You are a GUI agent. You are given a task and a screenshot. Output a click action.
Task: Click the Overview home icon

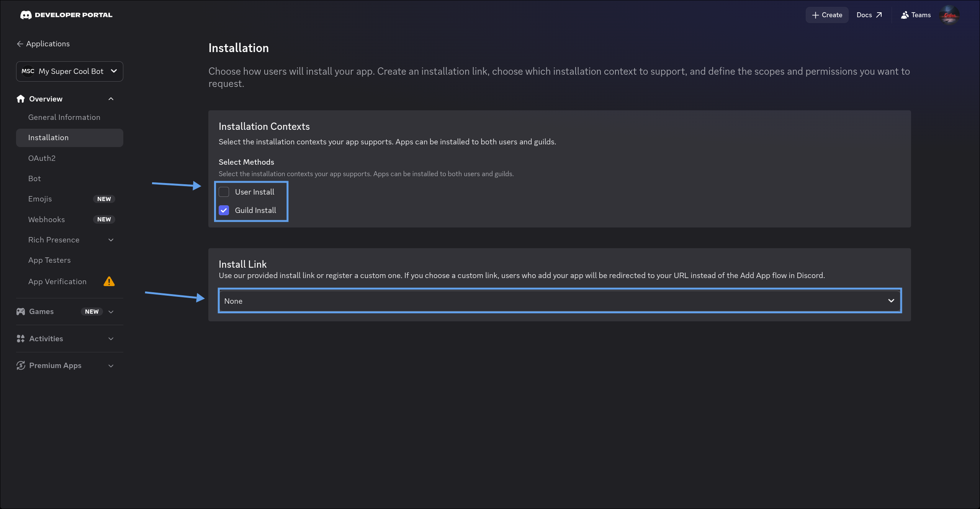(21, 99)
